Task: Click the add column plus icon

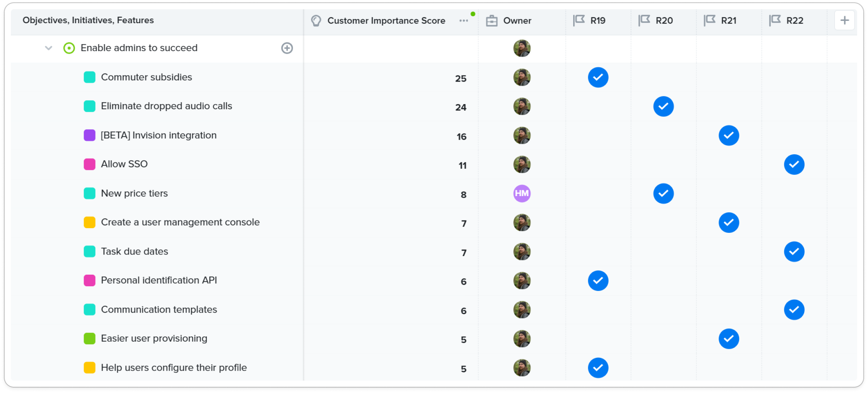Action: (844, 21)
